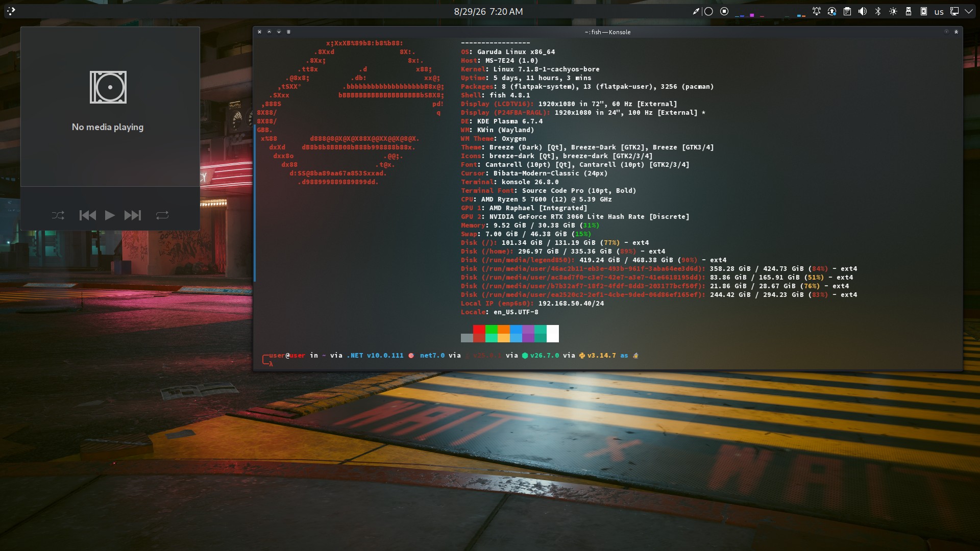The height and width of the screenshot is (551, 980).
Task: Open the color picker eyedropper in panel
Action: coord(696,11)
